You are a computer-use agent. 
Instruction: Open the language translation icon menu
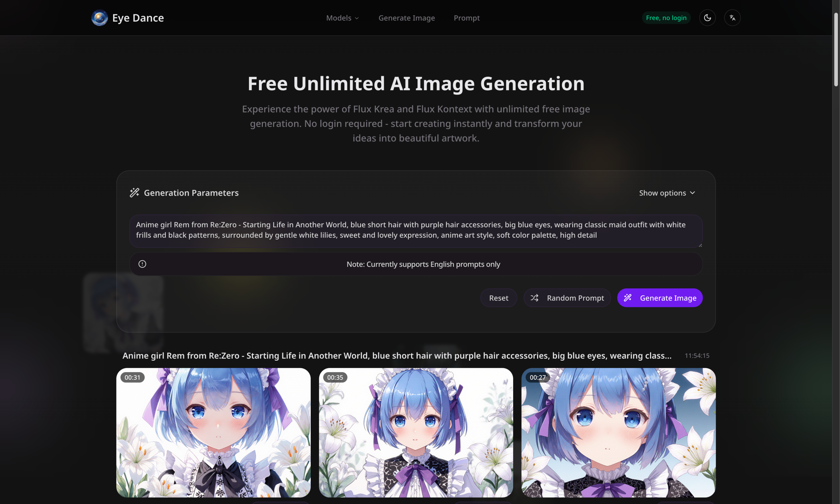coord(732,18)
